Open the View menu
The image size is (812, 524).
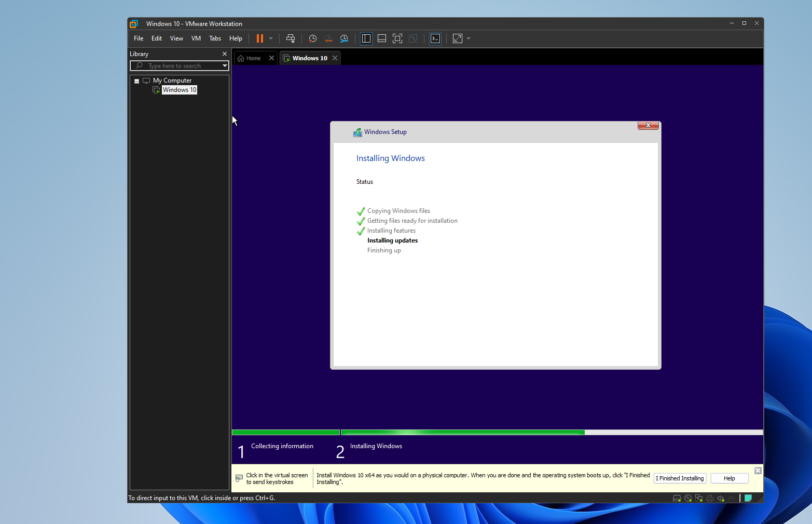[176, 38]
